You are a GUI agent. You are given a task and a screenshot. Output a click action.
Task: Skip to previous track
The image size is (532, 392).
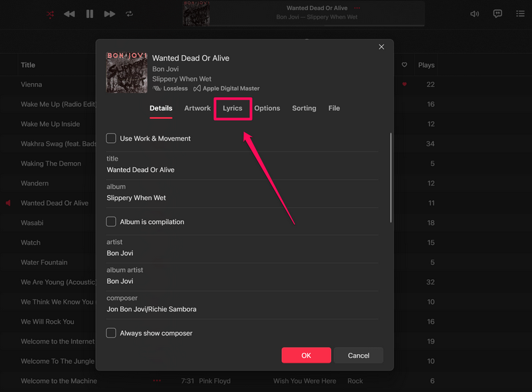click(69, 14)
